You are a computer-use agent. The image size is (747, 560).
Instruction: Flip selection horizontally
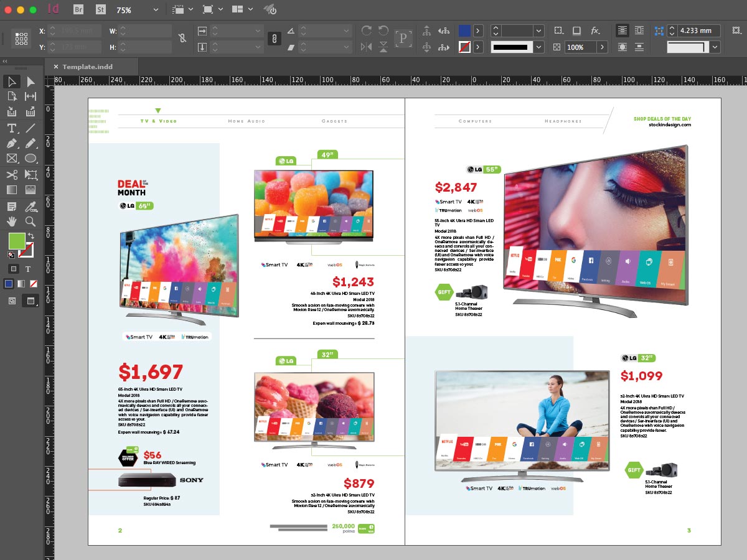pyautogui.click(x=367, y=47)
